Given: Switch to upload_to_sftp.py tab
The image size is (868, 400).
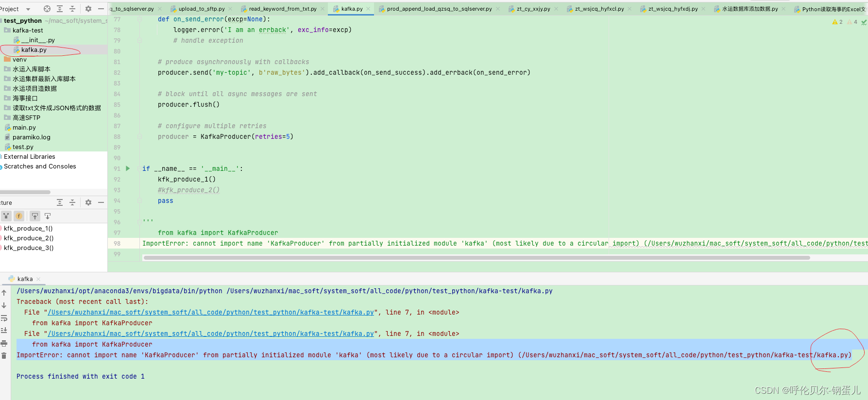Looking at the screenshot, I should click(201, 9).
